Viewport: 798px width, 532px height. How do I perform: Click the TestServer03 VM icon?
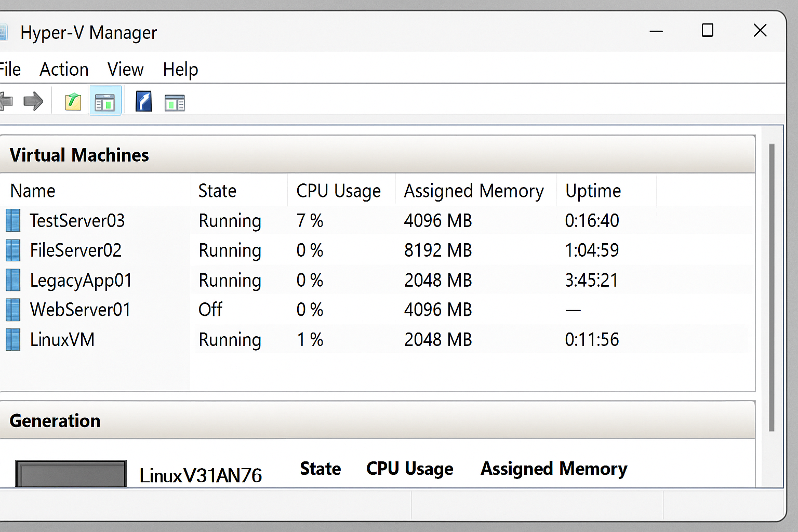tap(13, 220)
